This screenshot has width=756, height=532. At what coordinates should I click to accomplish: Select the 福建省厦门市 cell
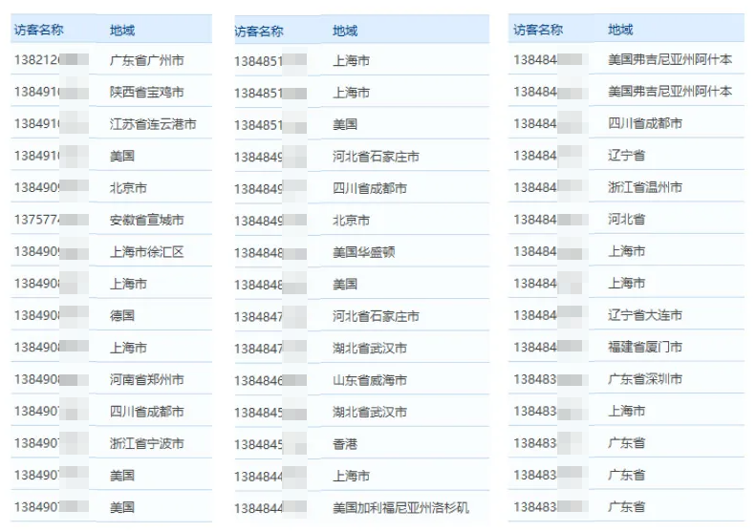645,347
